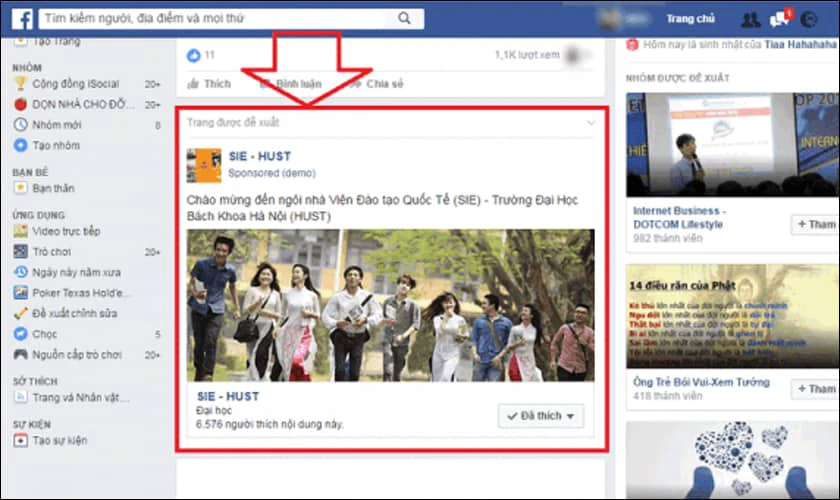
Task: Click the Đại học category text
Action: point(214,411)
